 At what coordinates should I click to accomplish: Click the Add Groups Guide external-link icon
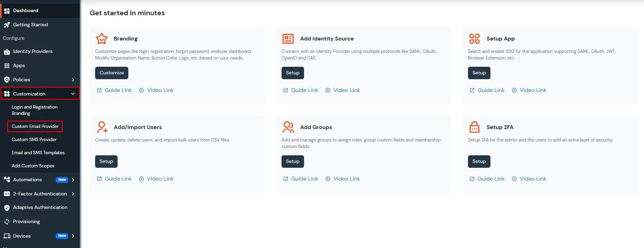pyautogui.click(x=286, y=179)
